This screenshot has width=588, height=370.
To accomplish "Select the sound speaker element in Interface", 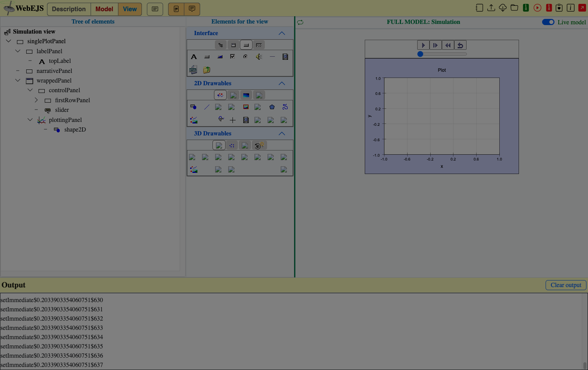I will coord(259,57).
